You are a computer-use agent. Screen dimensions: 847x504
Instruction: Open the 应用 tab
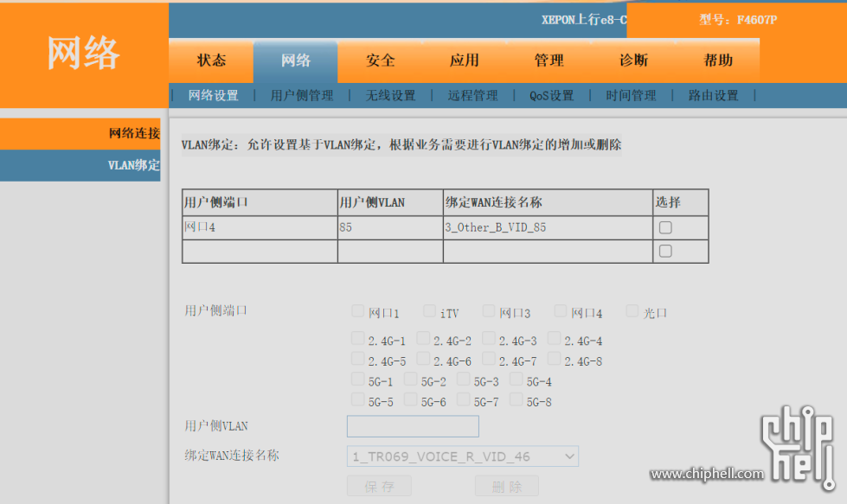[465, 61]
